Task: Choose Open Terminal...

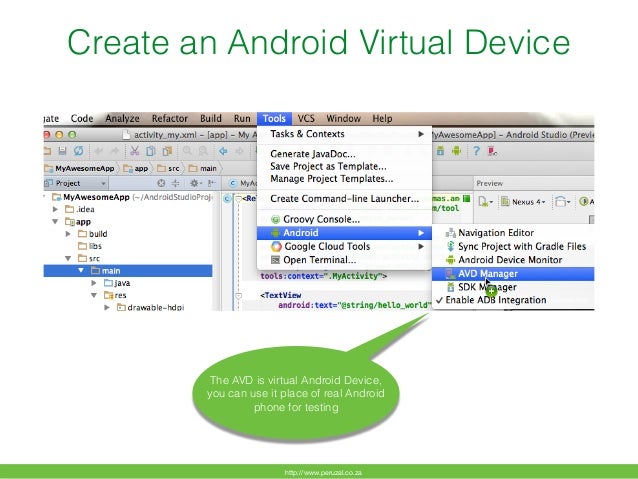Action: (344, 260)
